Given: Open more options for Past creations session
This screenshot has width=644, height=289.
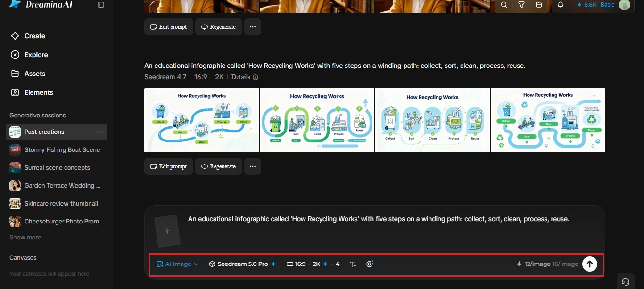Looking at the screenshot, I should (100, 132).
